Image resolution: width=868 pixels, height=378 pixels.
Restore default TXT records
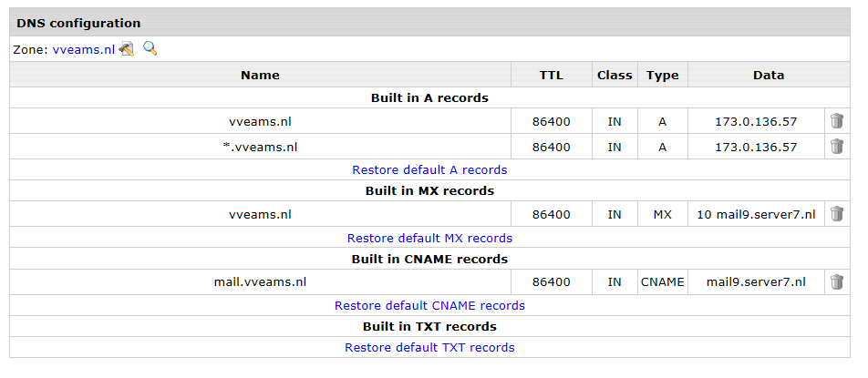429,348
